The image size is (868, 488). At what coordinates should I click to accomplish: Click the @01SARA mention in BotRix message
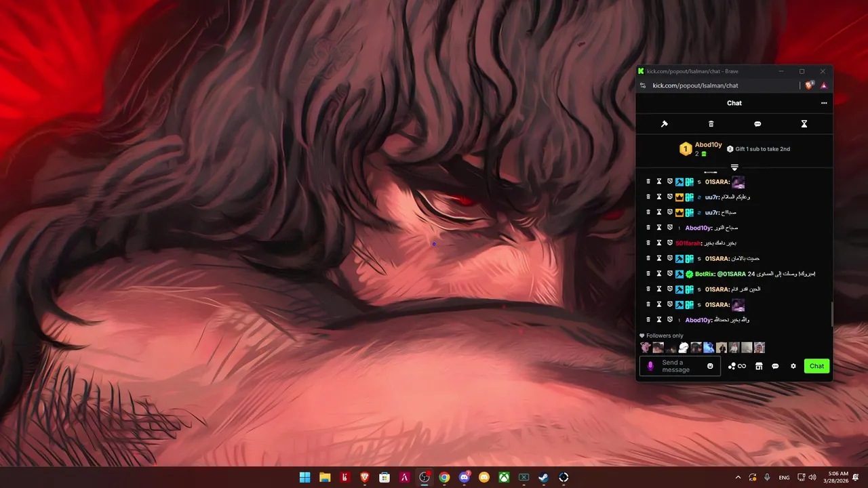click(731, 274)
